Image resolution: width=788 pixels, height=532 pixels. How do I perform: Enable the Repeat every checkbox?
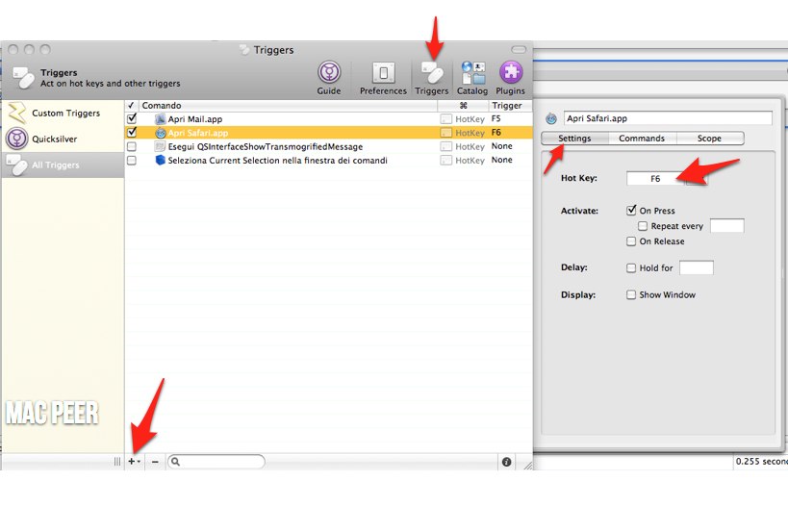(x=643, y=226)
